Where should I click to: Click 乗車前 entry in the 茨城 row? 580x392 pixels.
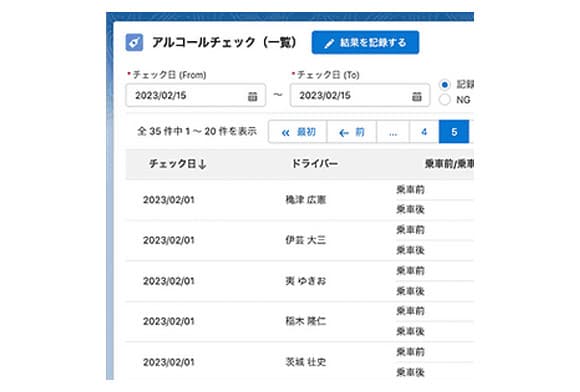pyautogui.click(x=410, y=352)
